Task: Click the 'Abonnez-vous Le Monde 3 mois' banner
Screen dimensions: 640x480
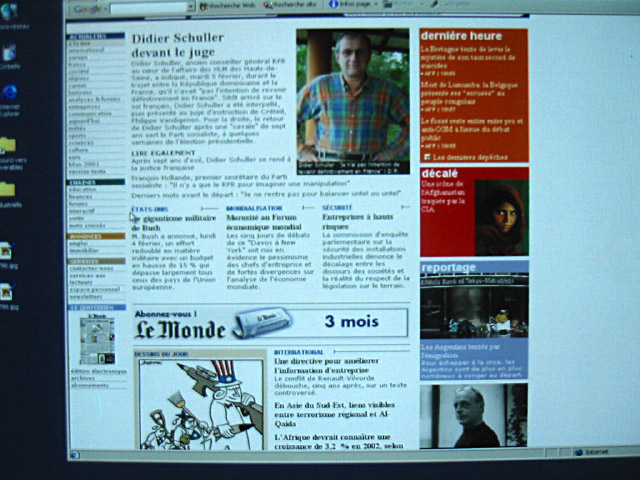Action: [271, 322]
